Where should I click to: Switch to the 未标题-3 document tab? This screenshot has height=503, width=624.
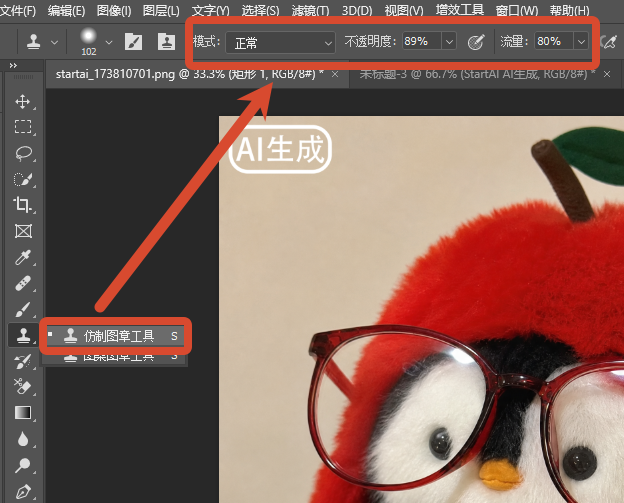tap(478, 74)
